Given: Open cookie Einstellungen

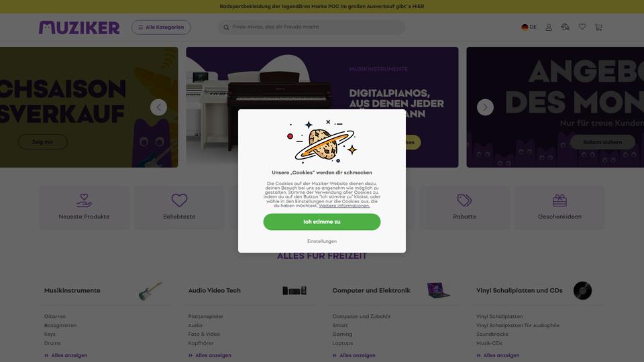Looking at the screenshot, I should tap(321, 241).
